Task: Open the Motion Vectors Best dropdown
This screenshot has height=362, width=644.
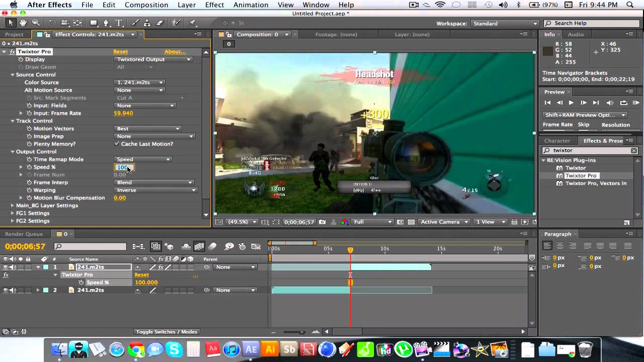Action: (147, 129)
